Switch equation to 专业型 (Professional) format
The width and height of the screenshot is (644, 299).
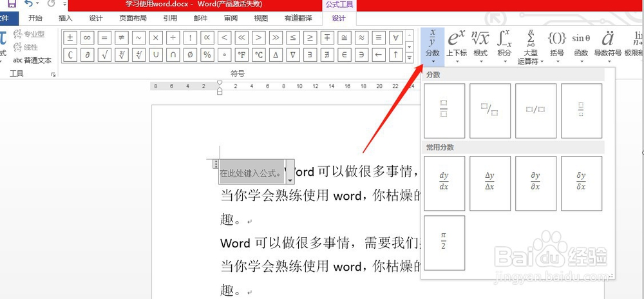click(x=29, y=34)
